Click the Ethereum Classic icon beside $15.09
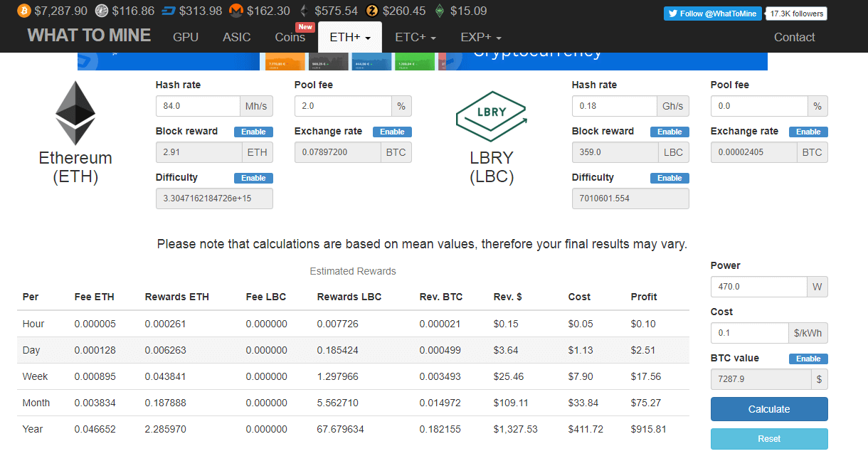The width and height of the screenshot is (868, 466). [440, 11]
